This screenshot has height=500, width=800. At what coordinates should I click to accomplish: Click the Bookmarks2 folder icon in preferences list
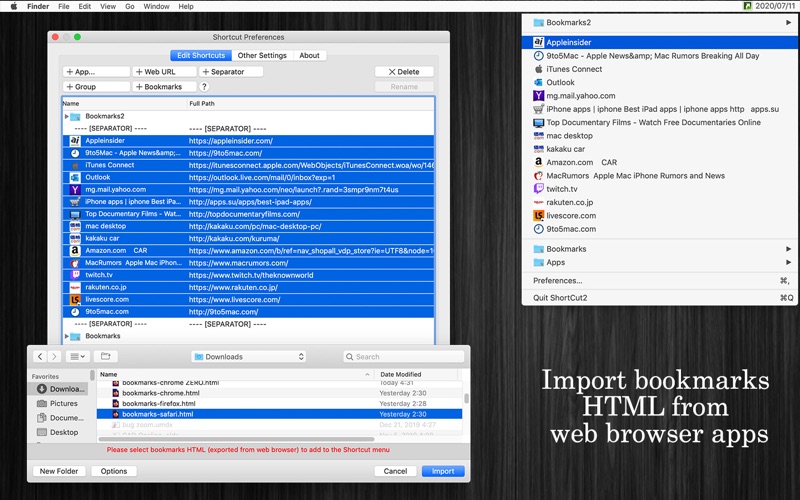pyautogui.click(x=75, y=116)
